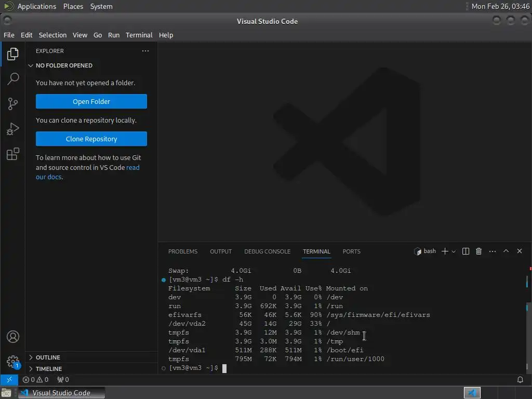Follow the 'read our docs' link
Image resolution: width=532 pixels, height=399 pixels.
[x=87, y=172]
